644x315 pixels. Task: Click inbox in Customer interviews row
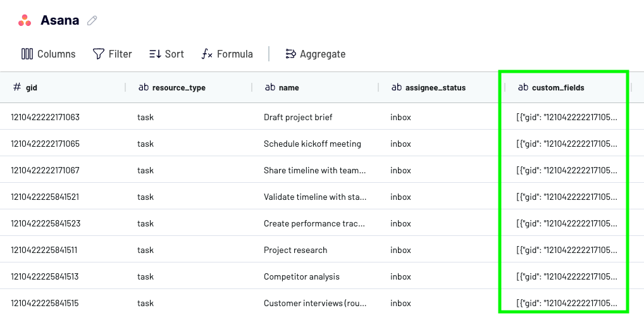pyautogui.click(x=400, y=303)
